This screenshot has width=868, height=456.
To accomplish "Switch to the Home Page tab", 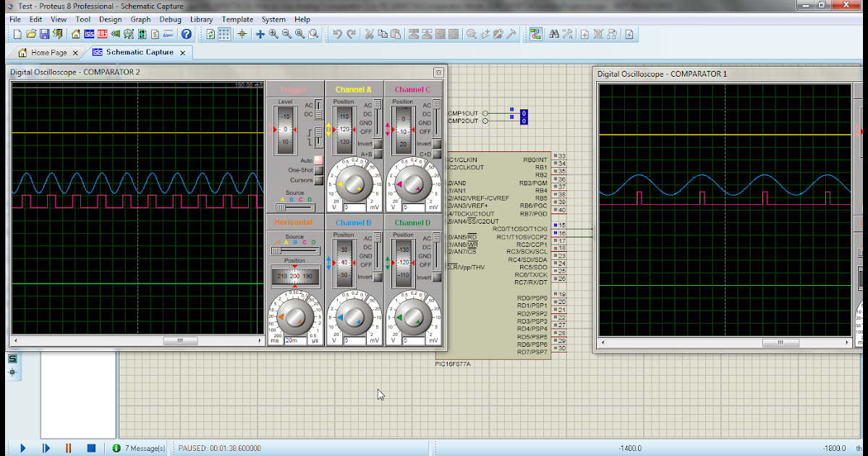I will (47, 52).
